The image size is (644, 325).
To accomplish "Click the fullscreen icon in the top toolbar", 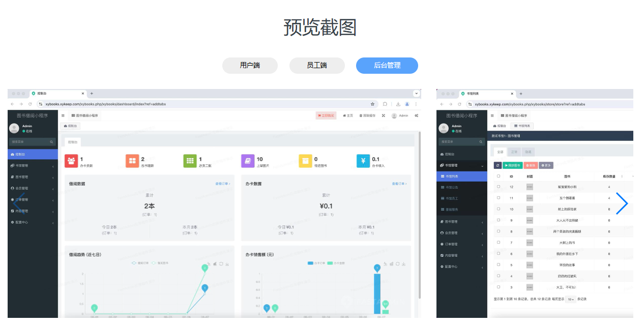I will pyautogui.click(x=383, y=114).
